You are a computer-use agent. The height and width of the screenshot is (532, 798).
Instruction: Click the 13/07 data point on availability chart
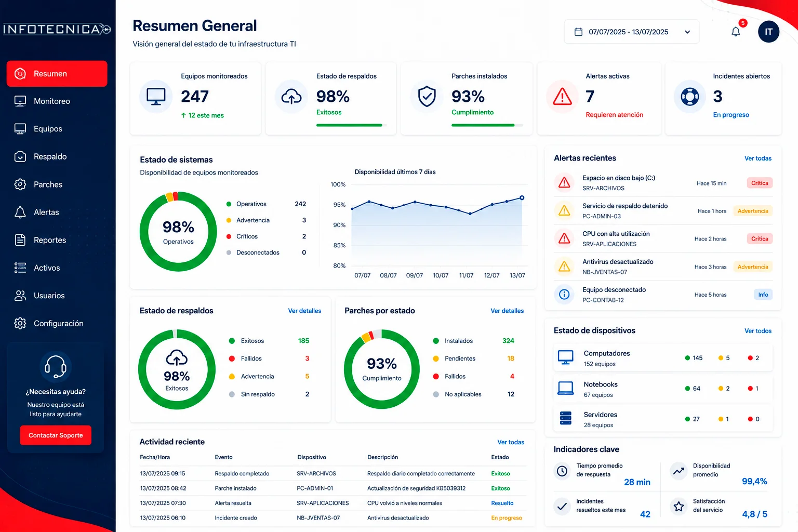(x=522, y=197)
